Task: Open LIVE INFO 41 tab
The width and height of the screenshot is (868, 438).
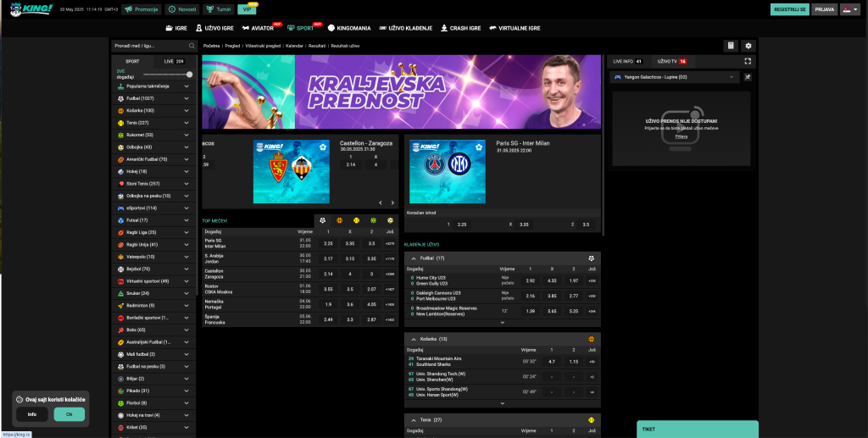Action: [628, 61]
